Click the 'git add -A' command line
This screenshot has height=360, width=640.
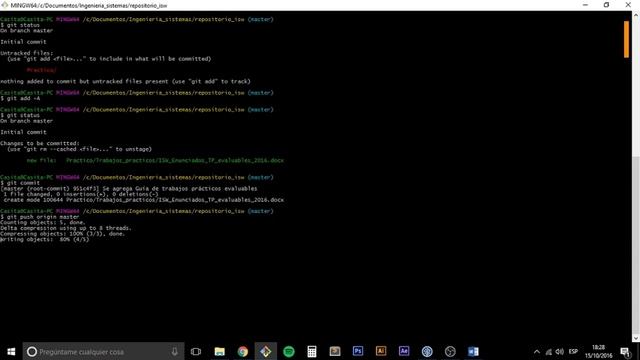click(20, 98)
